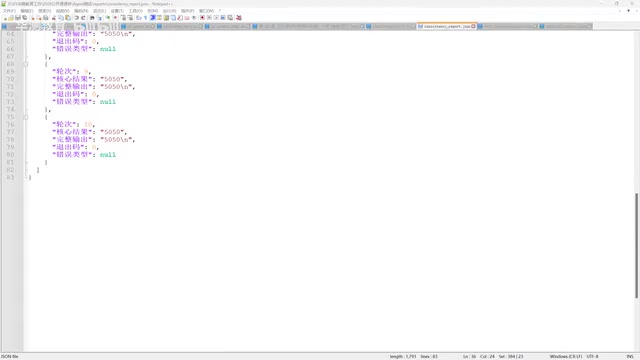Open Find with the binoculars icon
Viewport: 640px width, 360px height.
point(92,18)
